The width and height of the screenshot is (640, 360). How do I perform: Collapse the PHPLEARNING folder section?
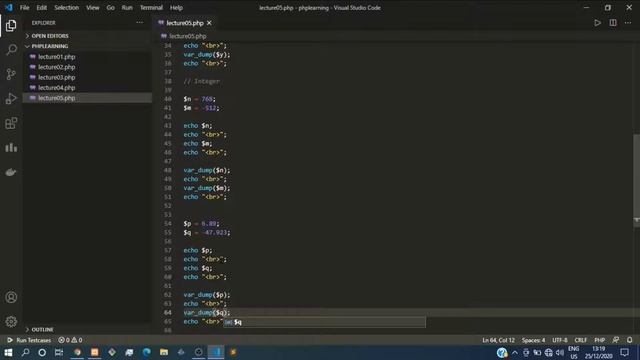pyautogui.click(x=50, y=46)
